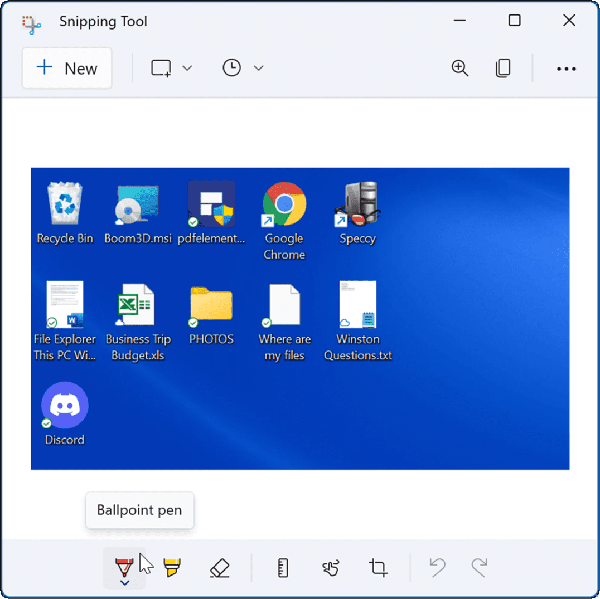Click the pdfelement installer icon in snip
This screenshot has height=599, width=600.
[211, 204]
